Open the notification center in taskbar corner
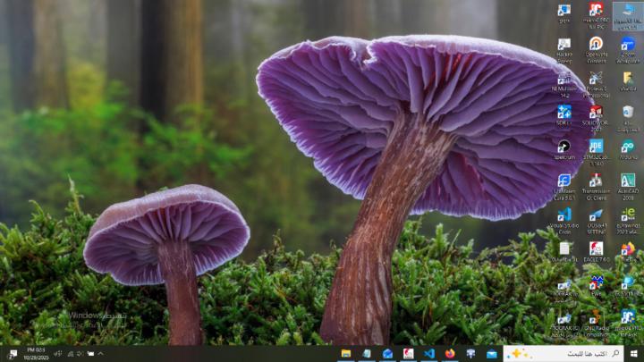Image resolution: width=644 pixels, height=362 pixels. click(x=12, y=354)
